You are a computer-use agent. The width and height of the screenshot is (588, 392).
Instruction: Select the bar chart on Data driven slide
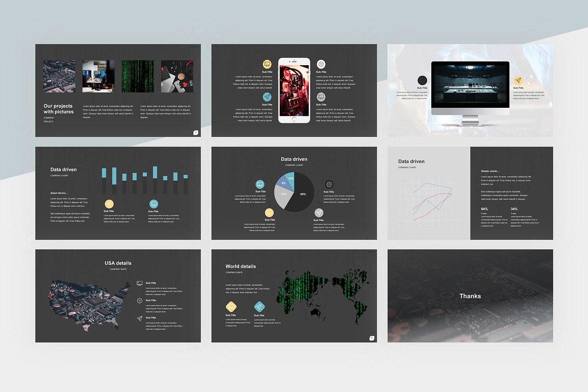click(x=145, y=179)
